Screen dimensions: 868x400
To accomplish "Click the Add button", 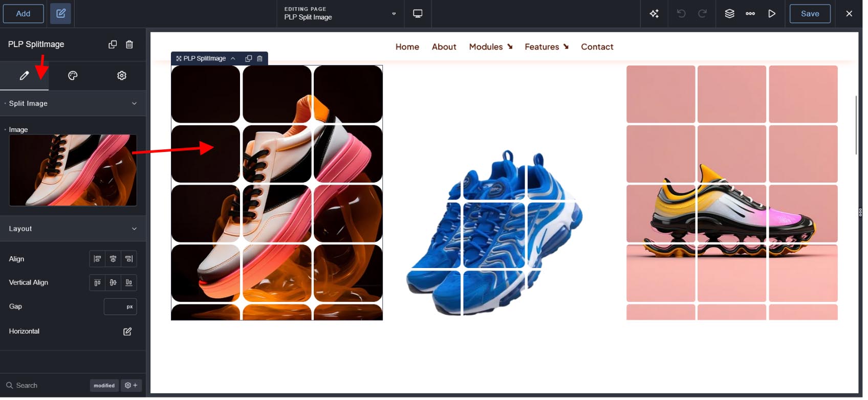I will point(24,14).
